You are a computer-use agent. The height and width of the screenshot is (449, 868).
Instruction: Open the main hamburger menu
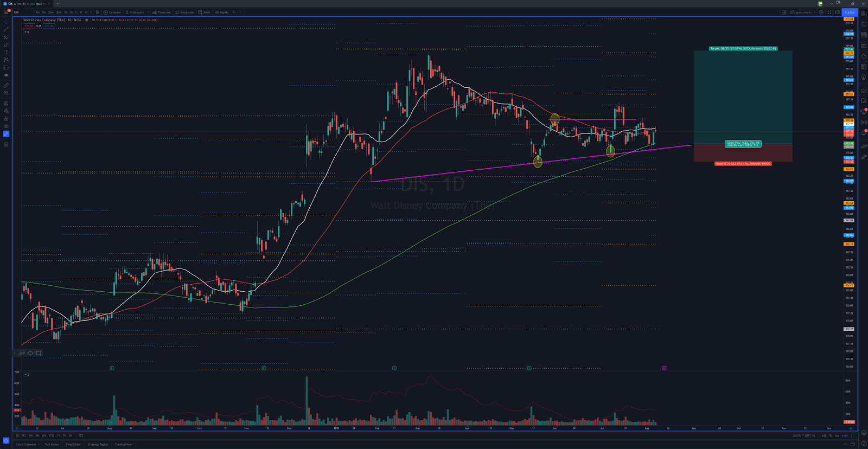pos(6,12)
